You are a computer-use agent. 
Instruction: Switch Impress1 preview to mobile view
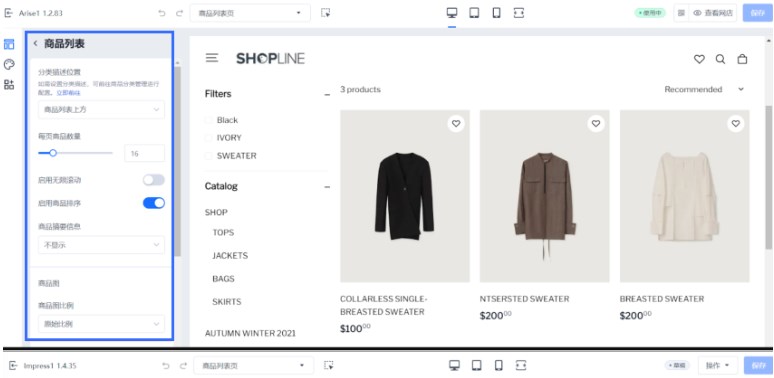(x=499, y=365)
